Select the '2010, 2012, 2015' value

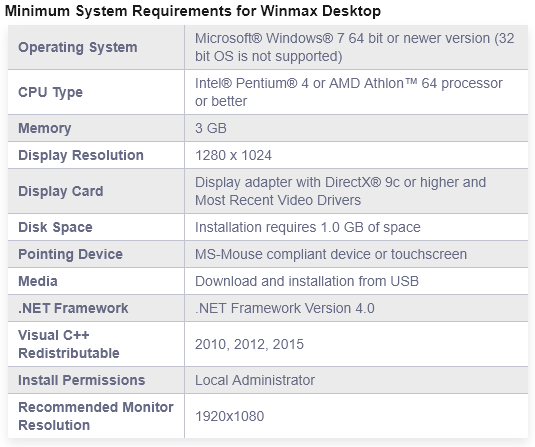pos(249,344)
